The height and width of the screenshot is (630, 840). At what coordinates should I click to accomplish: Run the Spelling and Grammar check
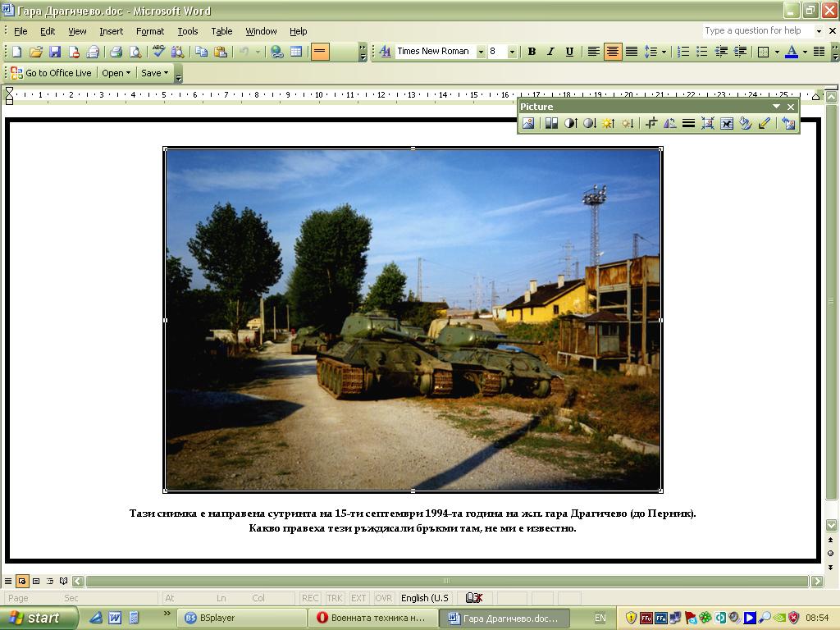(x=158, y=52)
